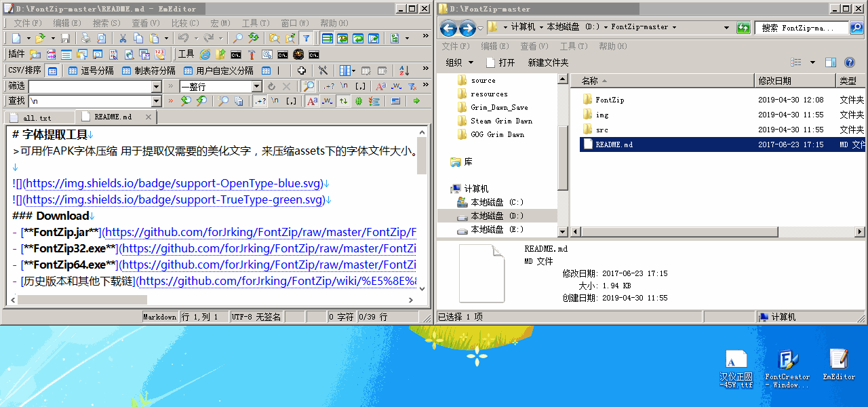Click the Print icon in EmEditor toolbar
This screenshot has width=868, height=407.
86,39
